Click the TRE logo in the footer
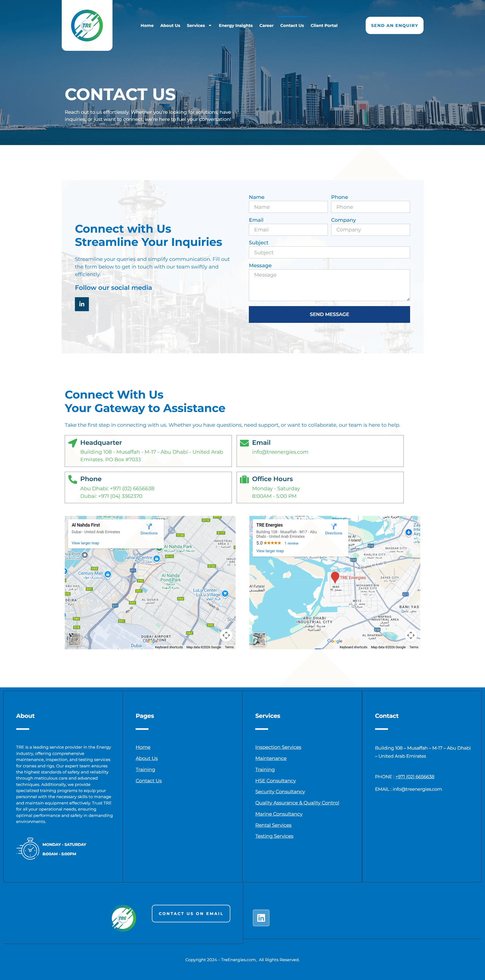 [x=123, y=918]
